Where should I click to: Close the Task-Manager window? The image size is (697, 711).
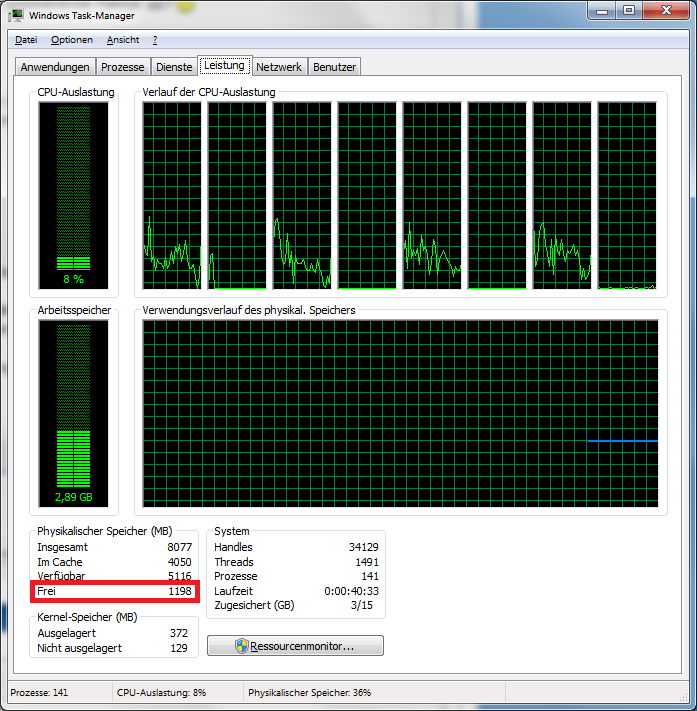pyautogui.click(x=666, y=10)
